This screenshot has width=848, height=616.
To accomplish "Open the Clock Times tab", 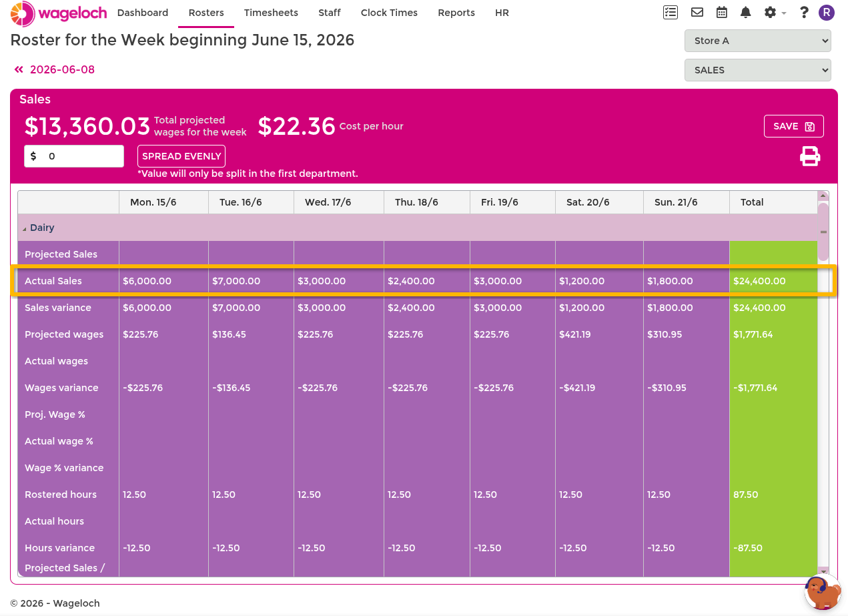I will pos(389,13).
